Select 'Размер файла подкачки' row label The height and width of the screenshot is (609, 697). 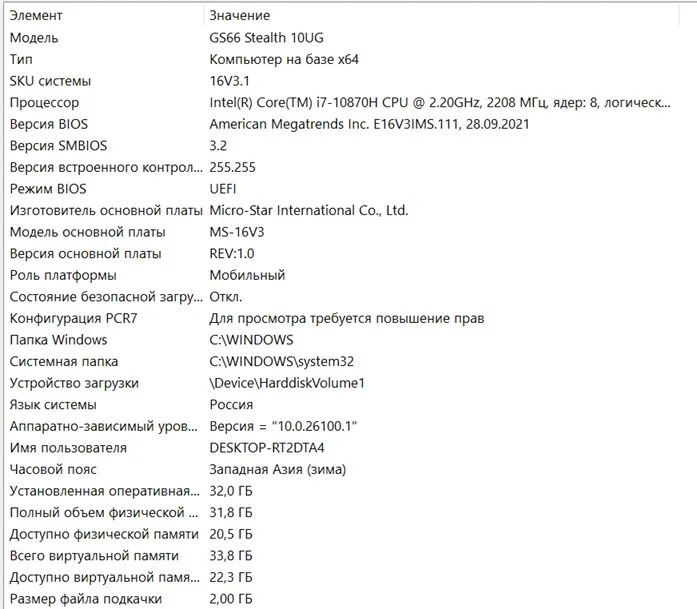click(86, 599)
